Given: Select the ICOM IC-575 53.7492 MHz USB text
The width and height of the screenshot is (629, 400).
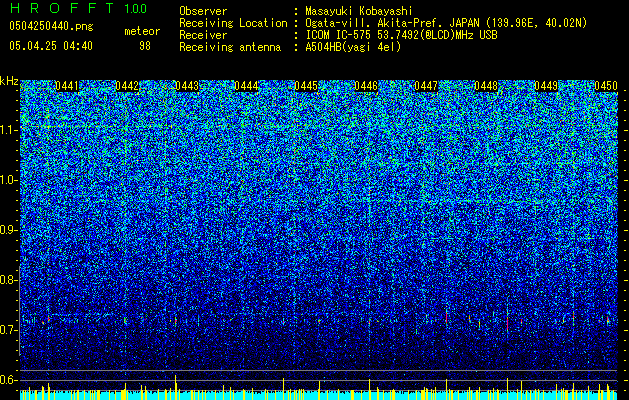Looking at the screenshot, I should (401, 35).
